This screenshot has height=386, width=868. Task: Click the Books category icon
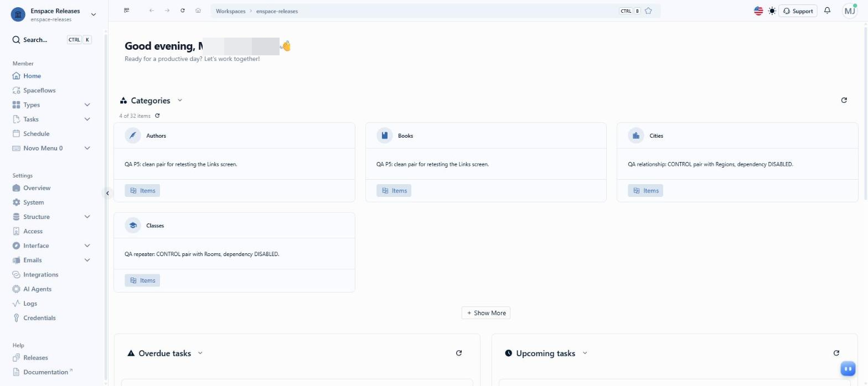tap(385, 135)
